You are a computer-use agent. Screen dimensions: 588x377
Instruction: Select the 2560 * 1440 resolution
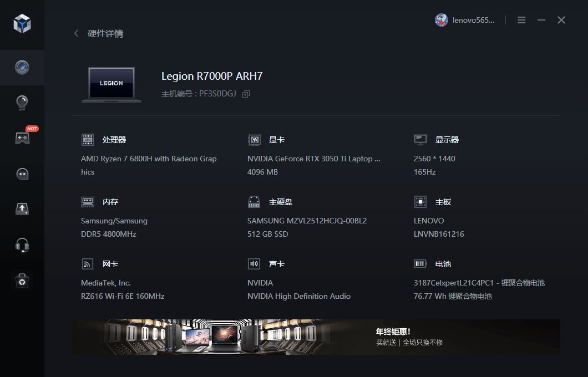click(x=434, y=159)
